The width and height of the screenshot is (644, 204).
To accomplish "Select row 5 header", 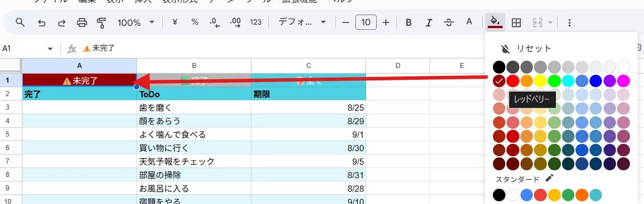I will pyautogui.click(x=11, y=134).
